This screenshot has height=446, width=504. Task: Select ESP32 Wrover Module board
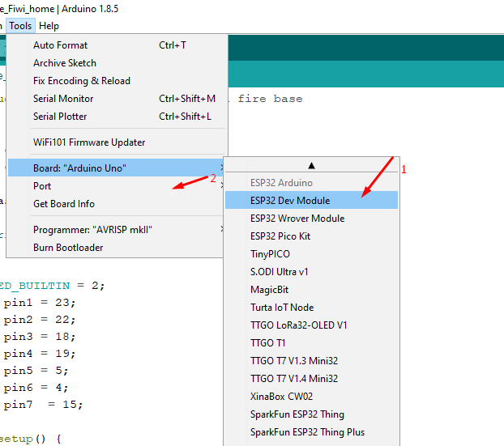click(x=311, y=219)
